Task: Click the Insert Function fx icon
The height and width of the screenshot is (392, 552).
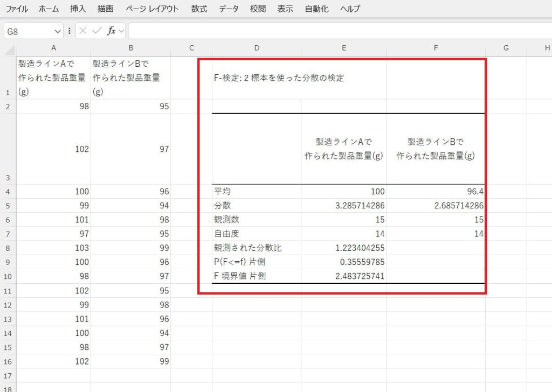Action: tap(111, 31)
